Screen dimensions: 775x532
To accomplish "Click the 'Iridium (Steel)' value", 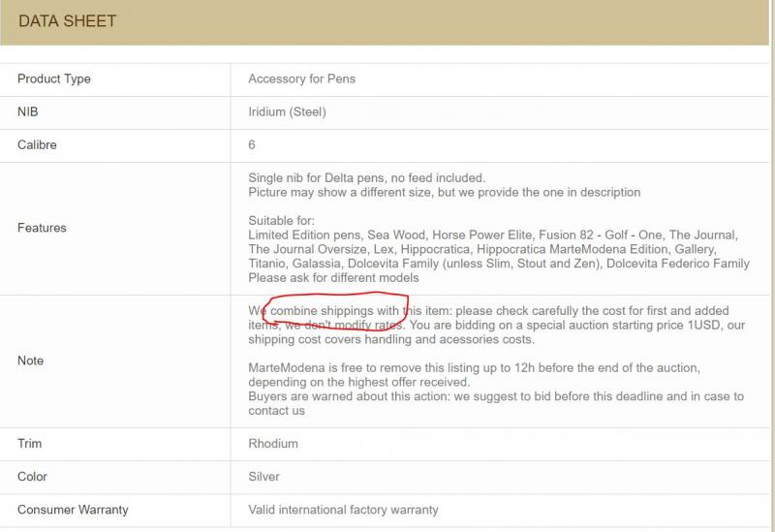I will [287, 111].
